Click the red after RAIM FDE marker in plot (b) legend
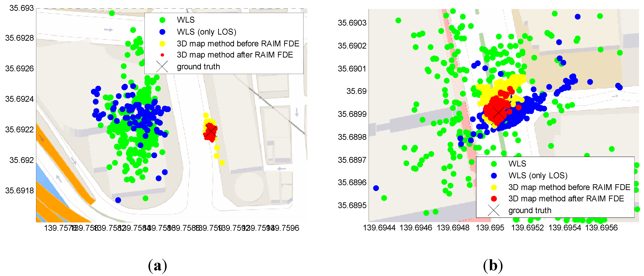The image size is (644, 276). click(494, 199)
